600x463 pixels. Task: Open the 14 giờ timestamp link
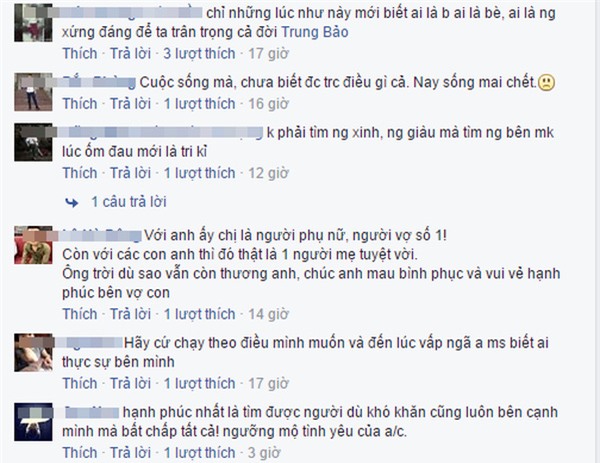[x=268, y=314]
